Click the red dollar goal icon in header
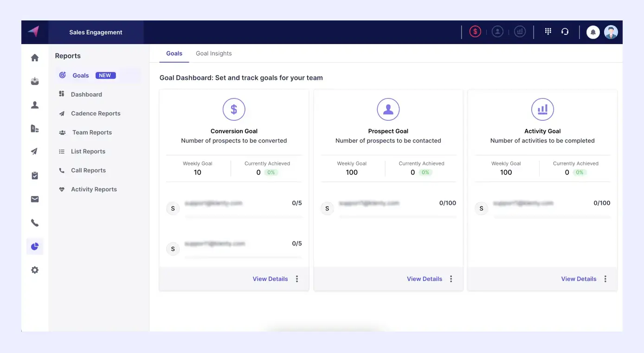644x353 pixels. click(475, 32)
